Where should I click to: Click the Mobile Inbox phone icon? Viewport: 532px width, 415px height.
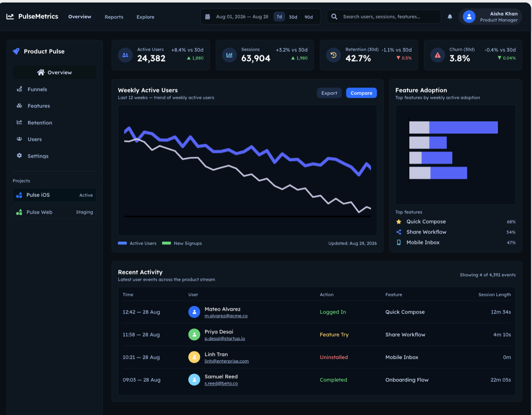(399, 242)
